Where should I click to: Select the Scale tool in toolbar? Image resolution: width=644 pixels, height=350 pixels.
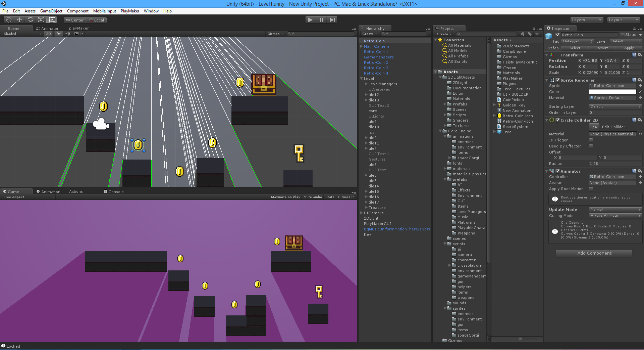(41, 20)
